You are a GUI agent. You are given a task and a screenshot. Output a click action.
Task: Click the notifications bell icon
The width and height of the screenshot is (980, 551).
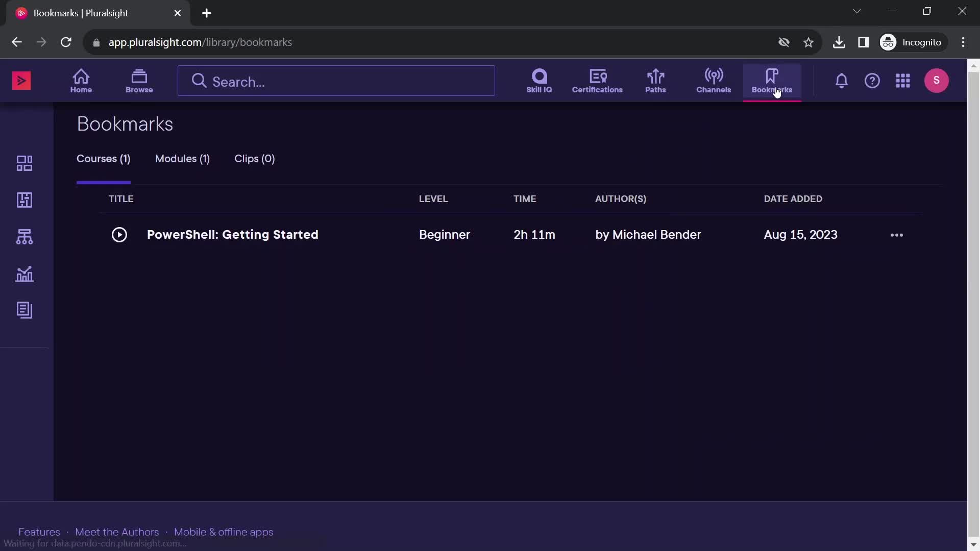tap(841, 80)
